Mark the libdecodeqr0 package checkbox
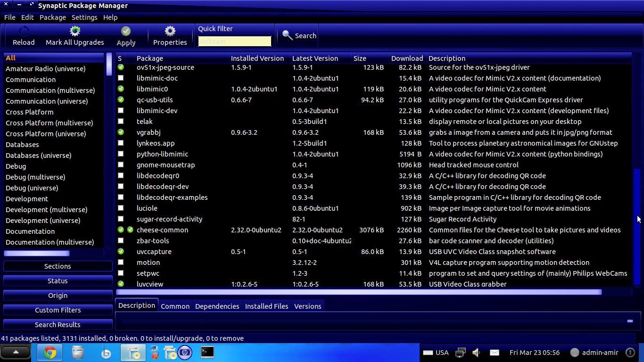The image size is (644, 362). pos(121,175)
